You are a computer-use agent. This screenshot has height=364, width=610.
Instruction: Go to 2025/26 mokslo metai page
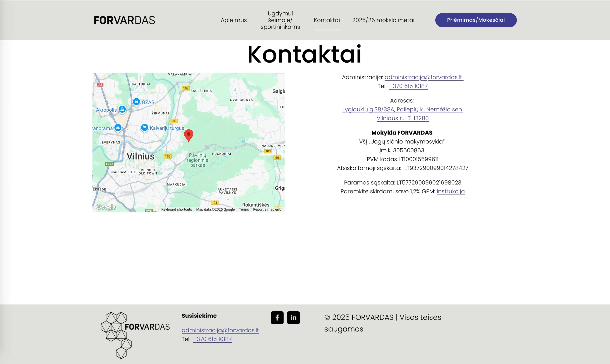(383, 20)
